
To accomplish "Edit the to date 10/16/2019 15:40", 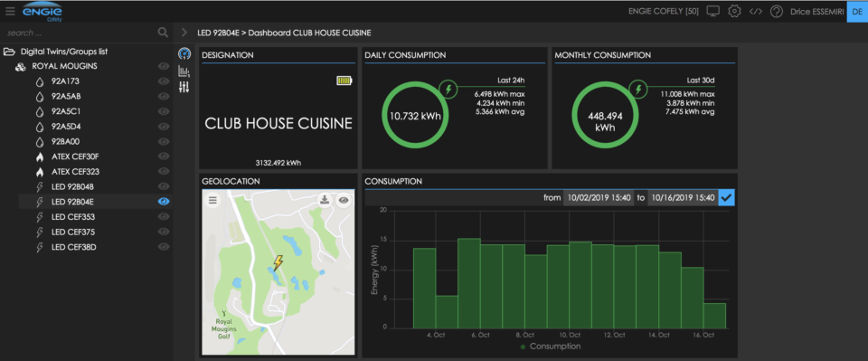I will click(683, 197).
